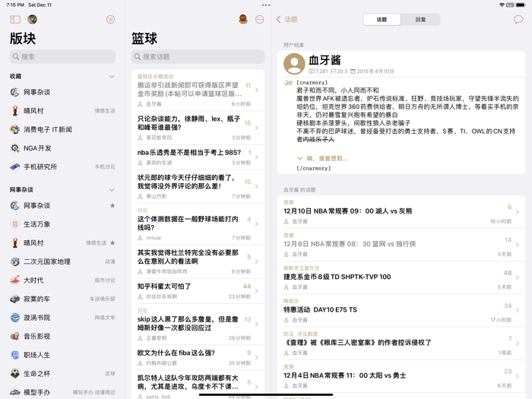Open 12月4日 NBA常规赛 太阳 vs 勇士
Viewport: 532px width, 399px height.
click(401, 376)
